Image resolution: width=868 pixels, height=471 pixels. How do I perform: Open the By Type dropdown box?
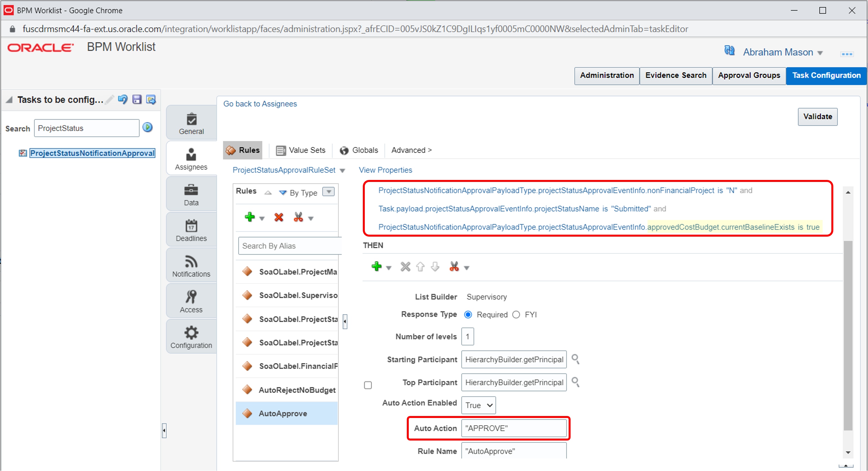coord(328,192)
